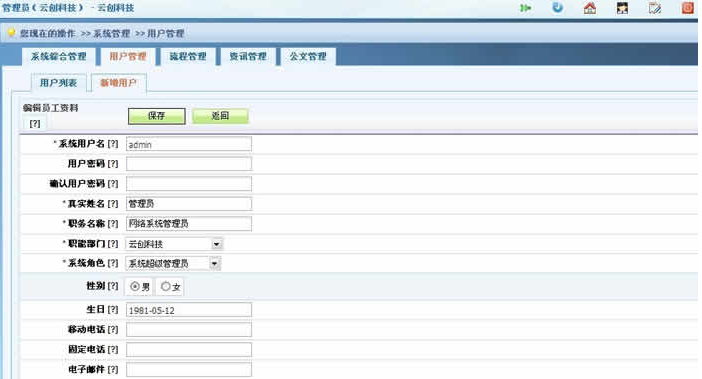Focus the 移动电话 input field

(189, 330)
